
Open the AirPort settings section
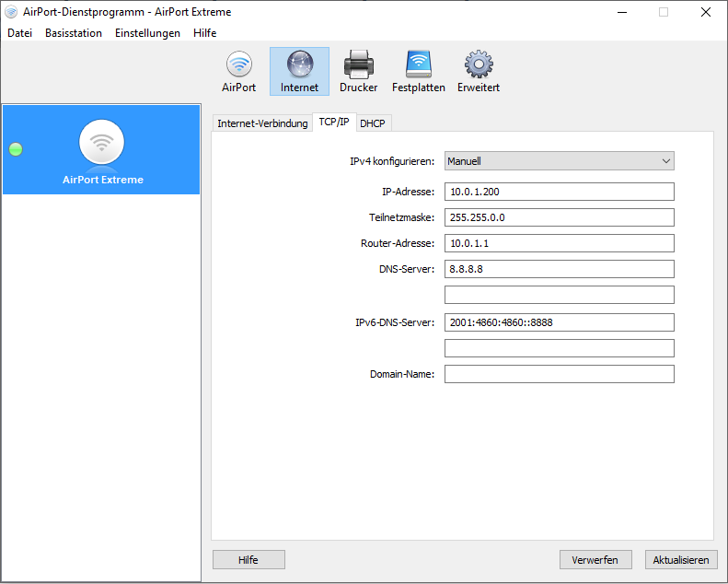click(238, 72)
